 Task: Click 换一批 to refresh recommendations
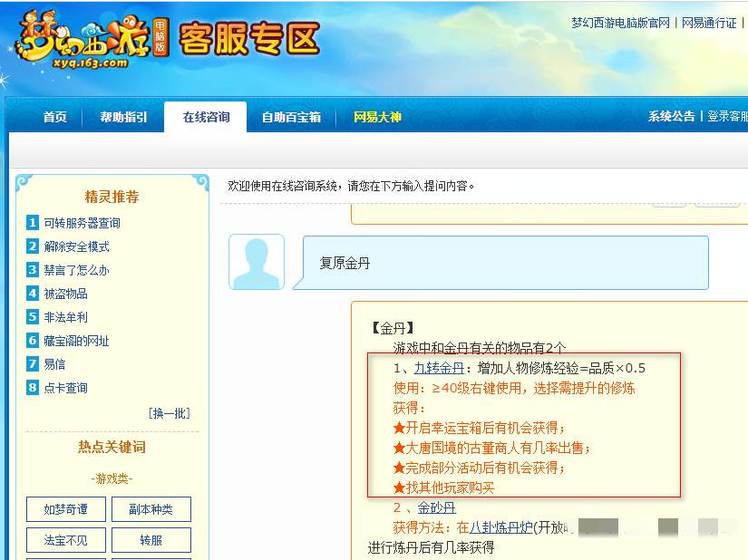point(166,412)
